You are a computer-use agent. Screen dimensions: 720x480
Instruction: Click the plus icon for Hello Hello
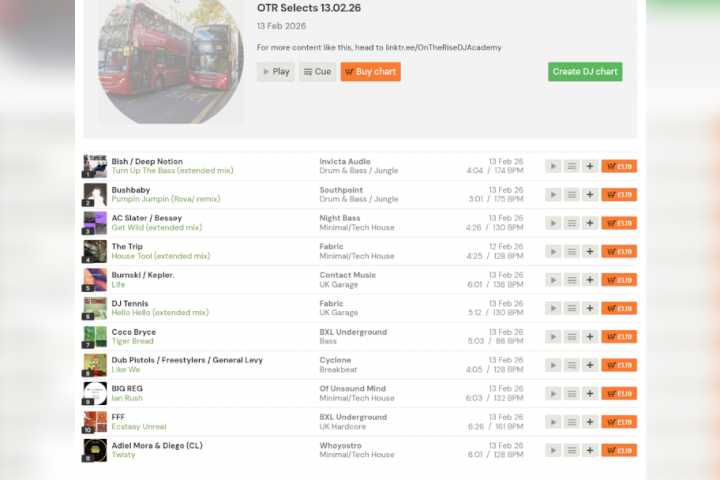(590, 308)
